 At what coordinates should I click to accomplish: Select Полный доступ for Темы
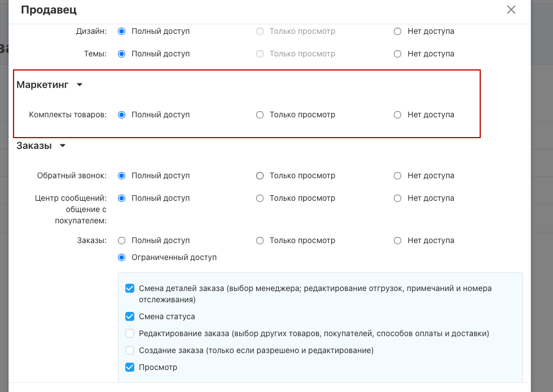(122, 54)
